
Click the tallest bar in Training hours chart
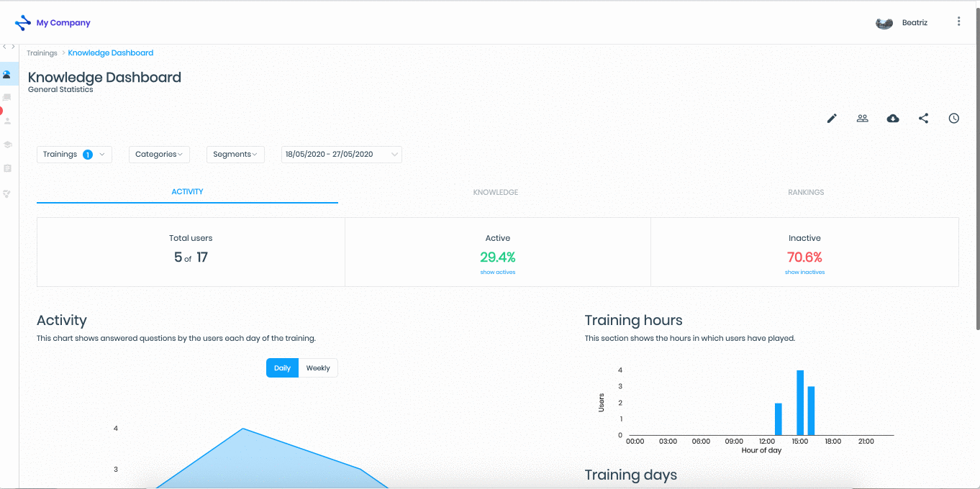(800, 403)
